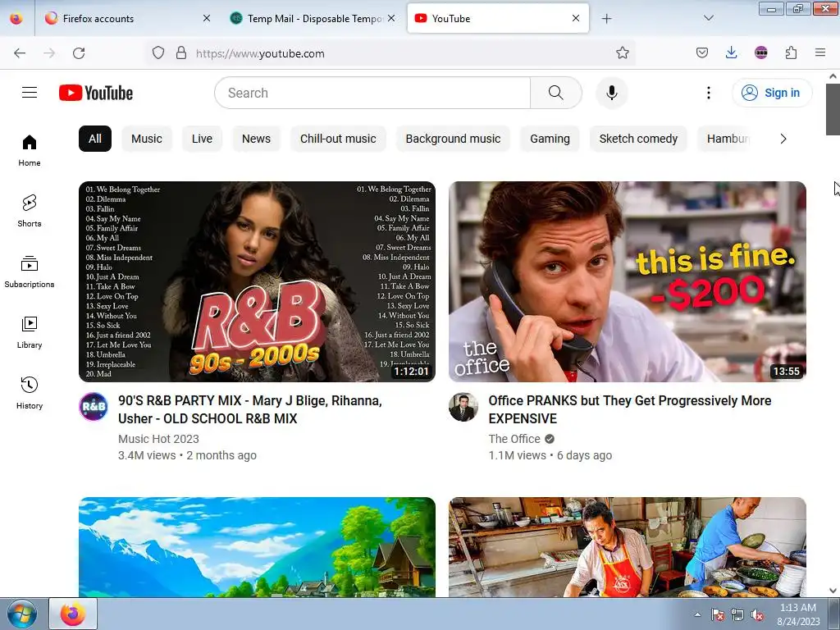This screenshot has height=630, width=840.
Task: Select the Chill-out music chip
Action: pyautogui.click(x=338, y=139)
